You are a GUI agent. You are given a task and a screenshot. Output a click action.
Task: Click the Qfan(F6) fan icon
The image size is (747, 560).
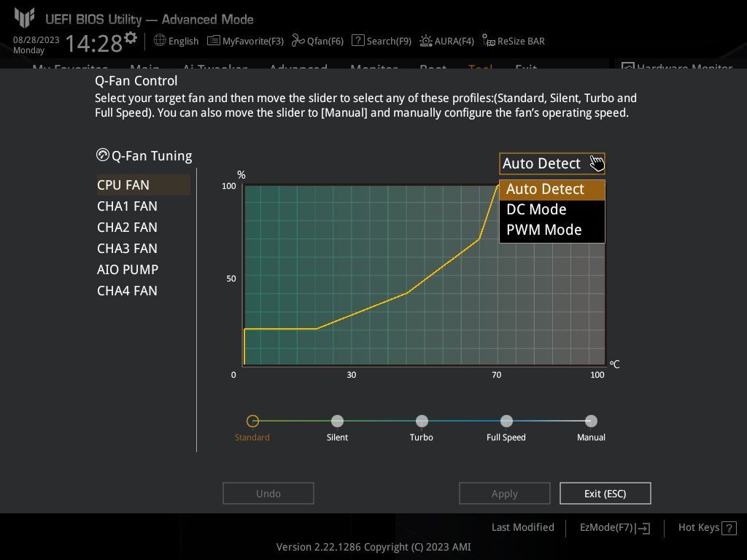pyautogui.click(x=298, y=41)
